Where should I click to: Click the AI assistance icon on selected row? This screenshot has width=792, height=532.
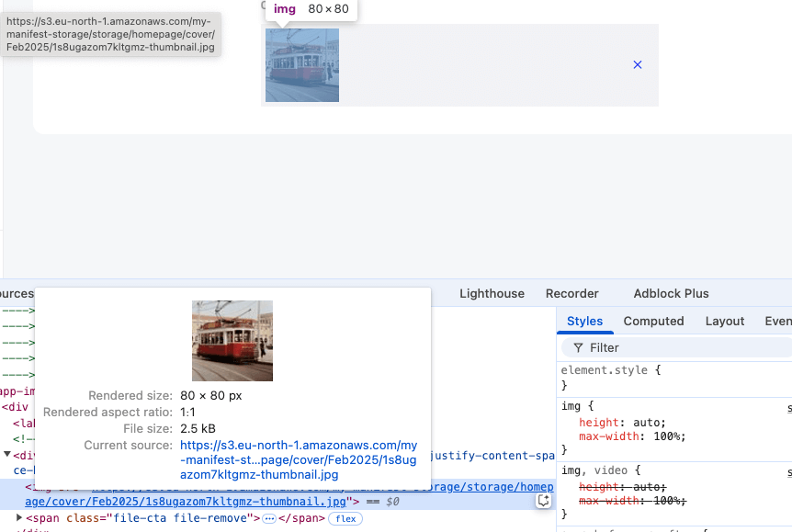pos(544,501)
